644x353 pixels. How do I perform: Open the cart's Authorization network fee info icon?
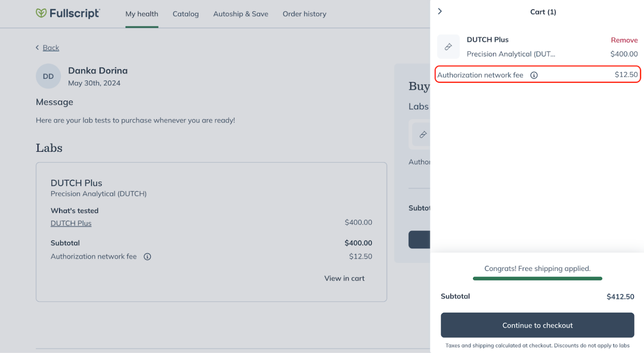pos(534,75)
